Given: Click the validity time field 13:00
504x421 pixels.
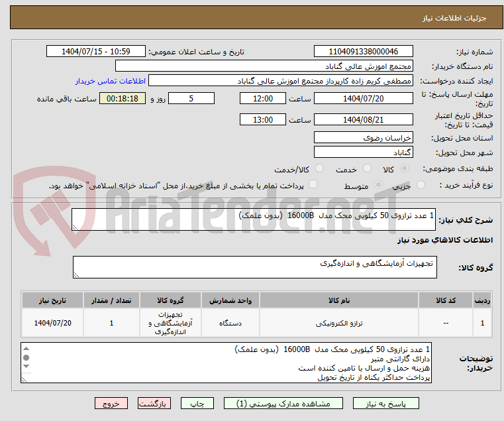Looking at the screenshot, I should (x=263, y=120).
